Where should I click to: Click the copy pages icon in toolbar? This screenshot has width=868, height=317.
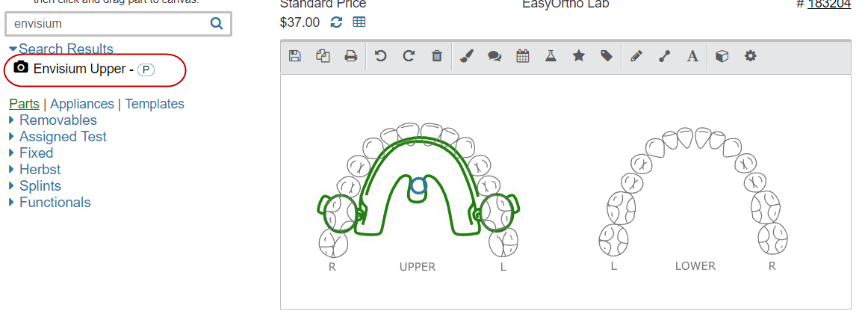323,55
